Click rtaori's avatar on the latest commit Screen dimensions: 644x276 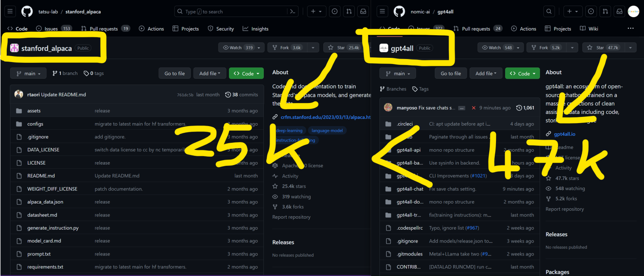pyautogui.click(x=19, y=94)
